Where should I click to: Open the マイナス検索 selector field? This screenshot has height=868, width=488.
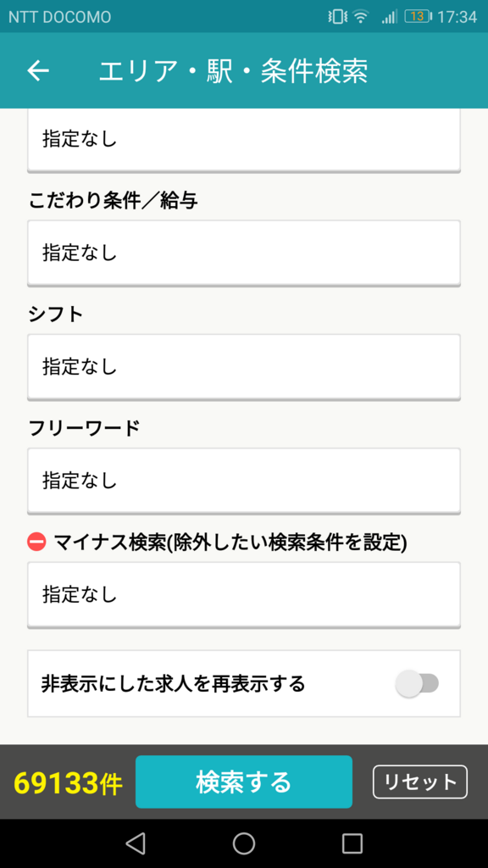(244, 594)
